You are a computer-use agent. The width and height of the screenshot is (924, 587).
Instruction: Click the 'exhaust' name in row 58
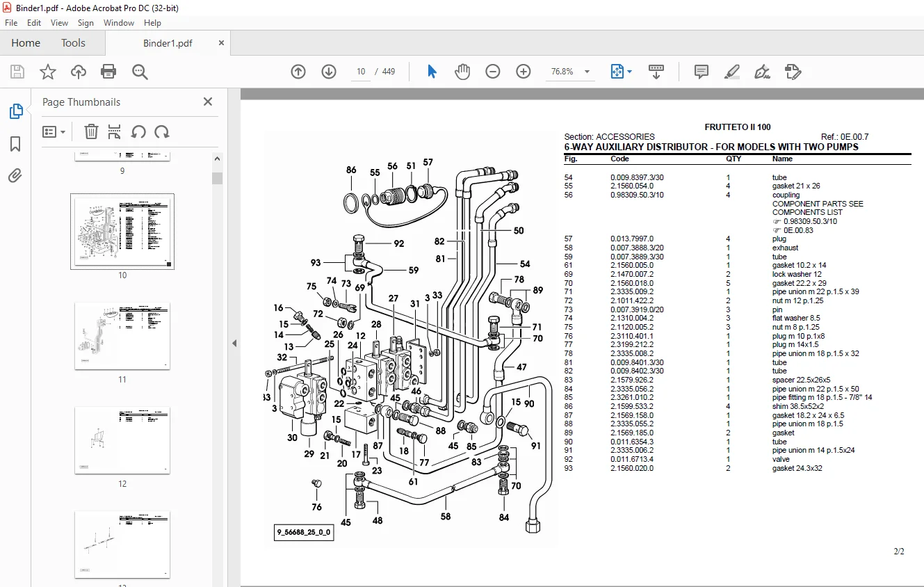(x=785, y=248)
